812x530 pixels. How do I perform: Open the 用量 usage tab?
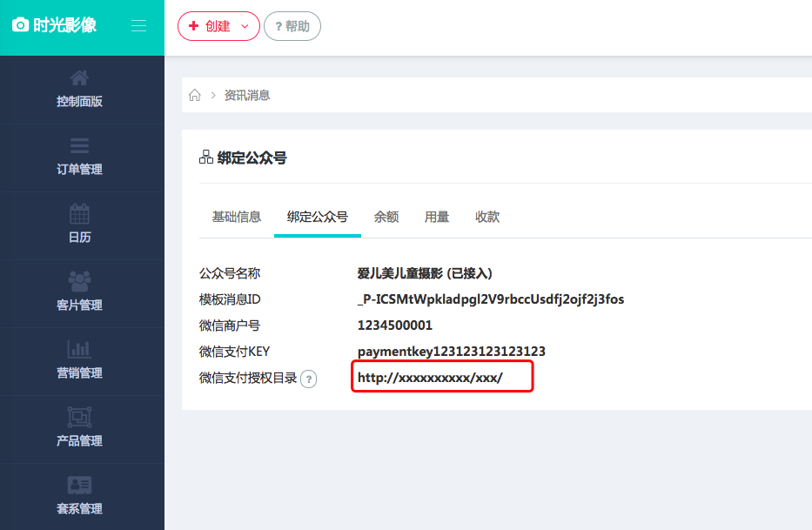coord(437,217)
